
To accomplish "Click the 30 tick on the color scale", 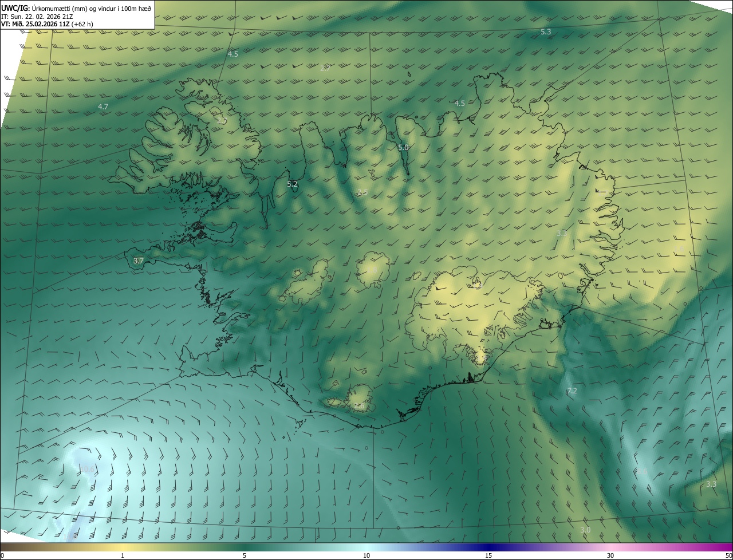I will coord(610,556).
